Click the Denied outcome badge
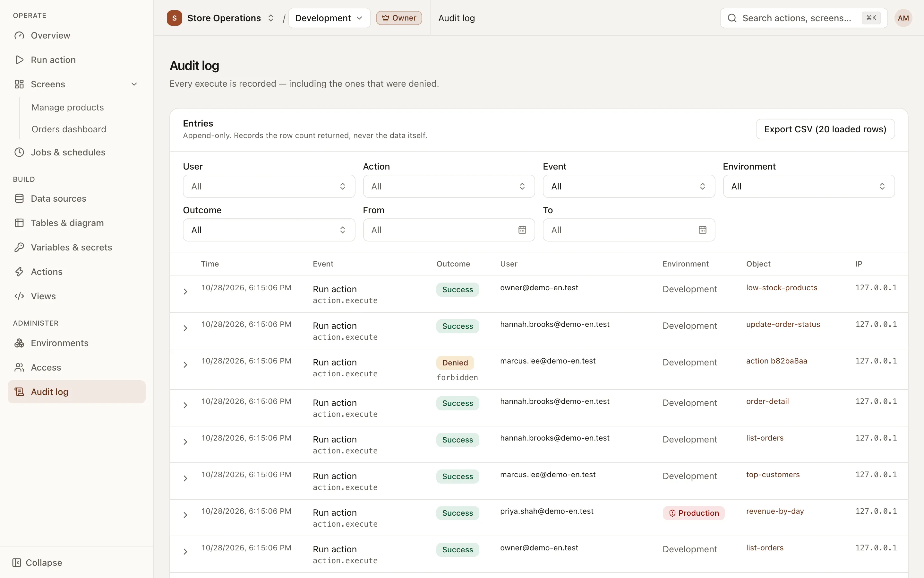 pyautogui.click(x=455, y=363)
